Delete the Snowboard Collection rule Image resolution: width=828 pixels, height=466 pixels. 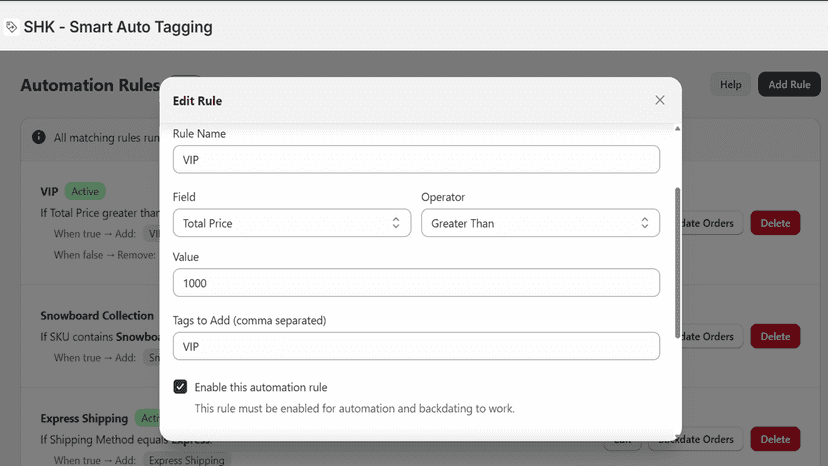coord(775,337)
